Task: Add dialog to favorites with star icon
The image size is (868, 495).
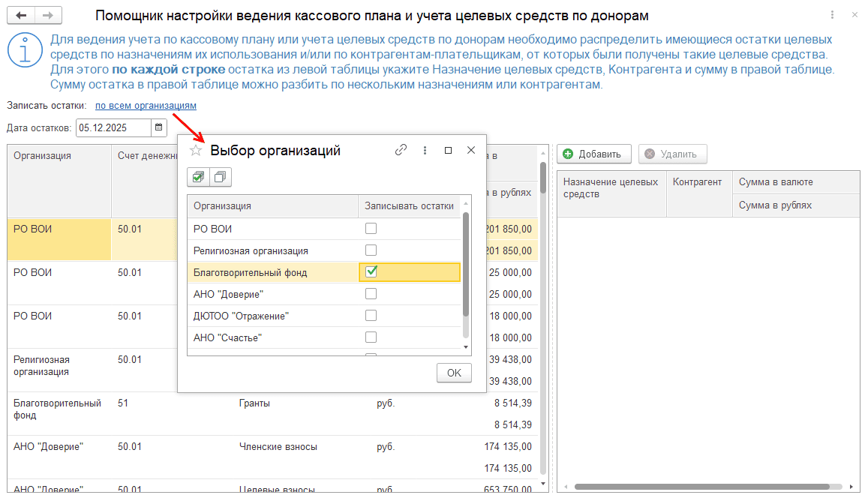Action: pos(196,151)
